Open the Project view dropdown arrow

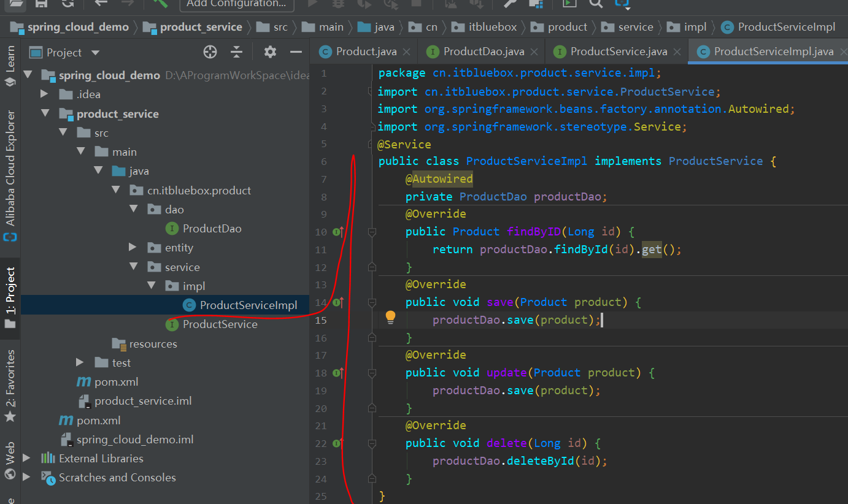pos(94,53)
